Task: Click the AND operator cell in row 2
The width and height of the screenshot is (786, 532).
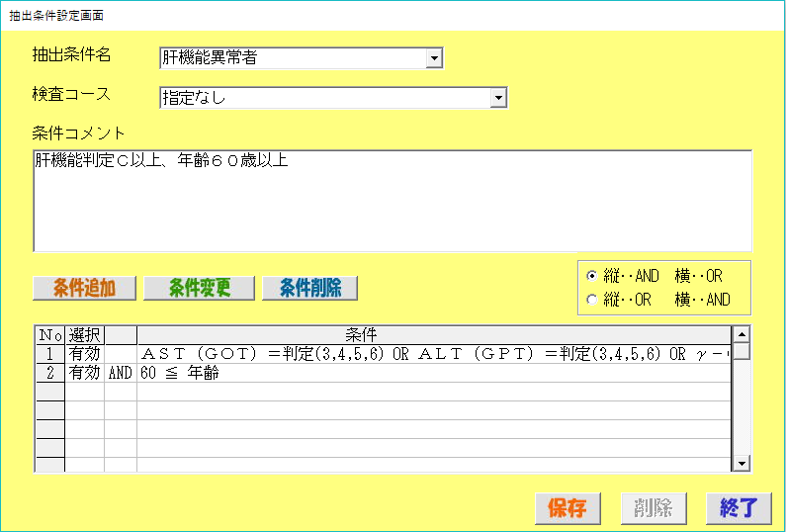Action: tap(120, 373)
